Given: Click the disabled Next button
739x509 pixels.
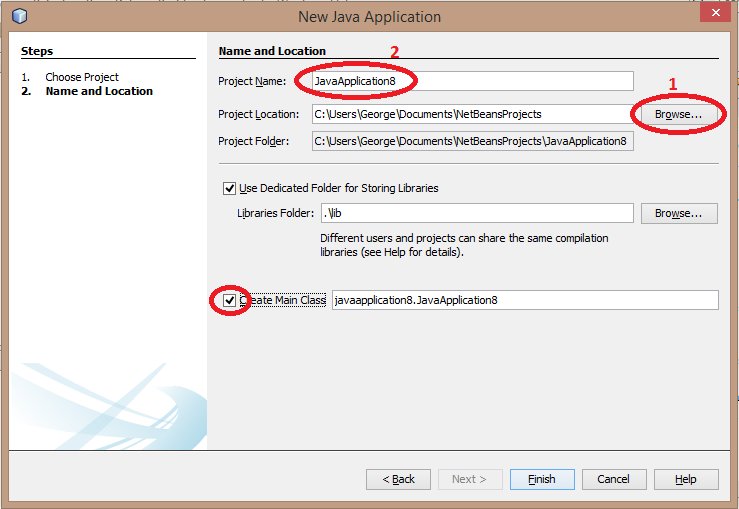Looking at the screenshot, I should coord(470,479).
